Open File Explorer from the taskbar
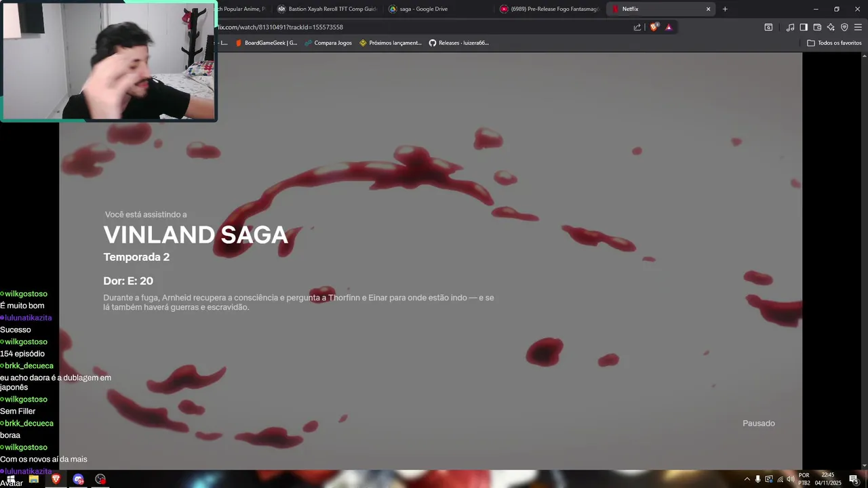 (x=33, y=479)
